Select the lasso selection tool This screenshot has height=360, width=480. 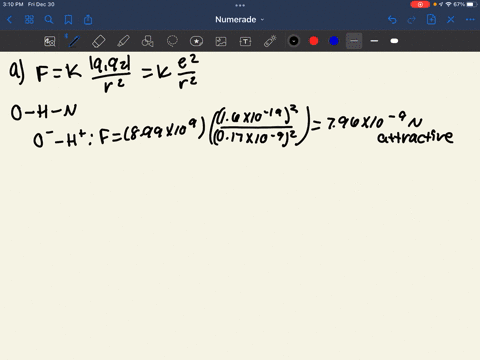pyautogui.click(x=172, y=41)
